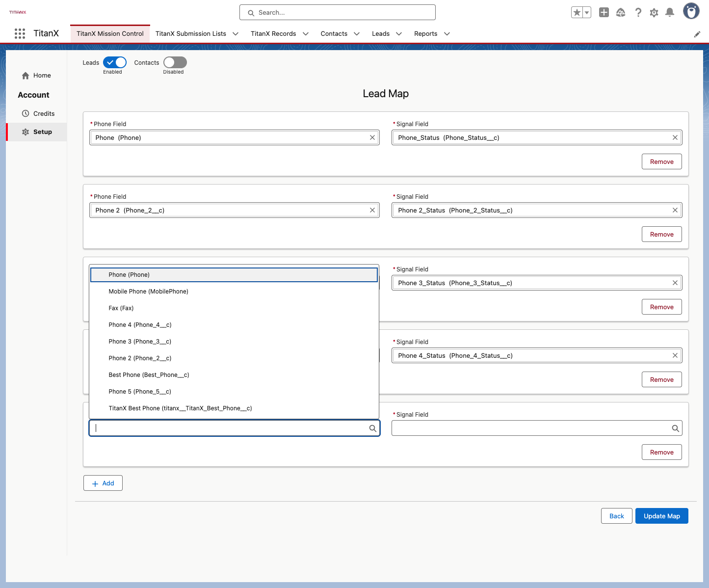Click Add to add a mapping
This screenshot has height=588, width=709.
pos(103,483)
